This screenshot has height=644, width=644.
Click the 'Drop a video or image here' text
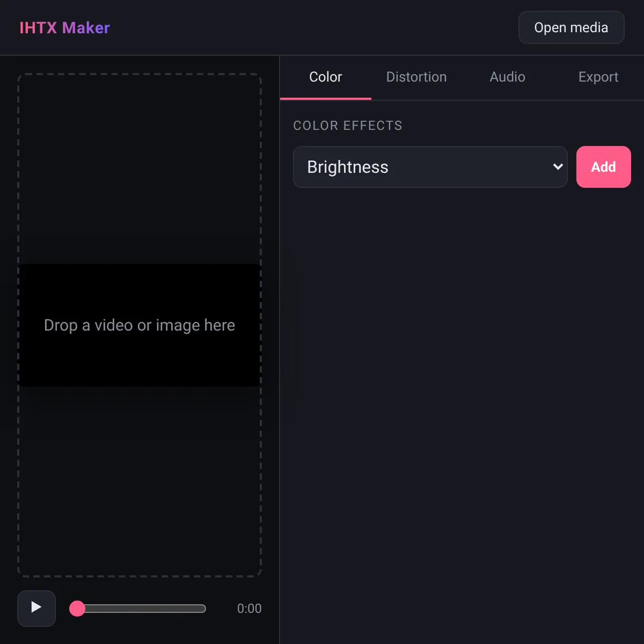click(140, 325)
